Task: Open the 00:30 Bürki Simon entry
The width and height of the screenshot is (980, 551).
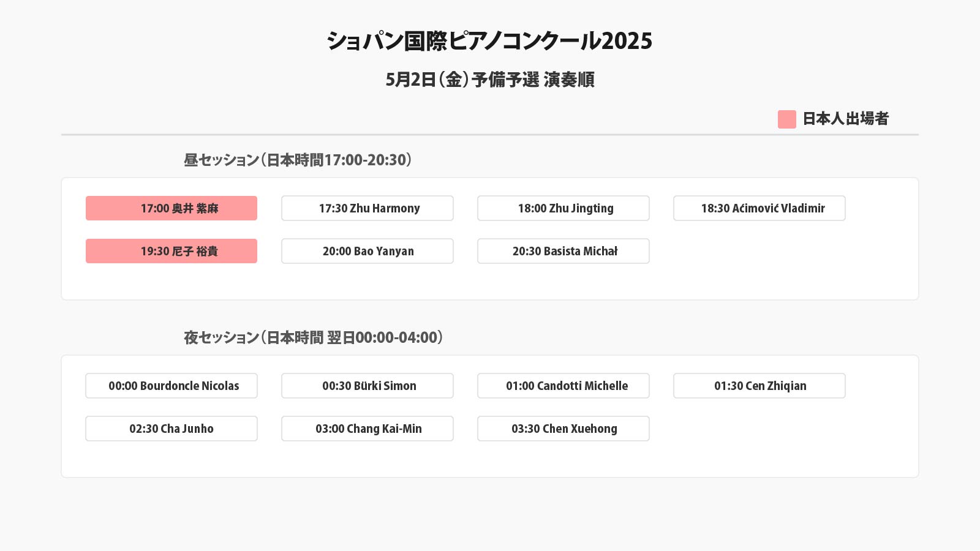Action: tap(367, 386)
